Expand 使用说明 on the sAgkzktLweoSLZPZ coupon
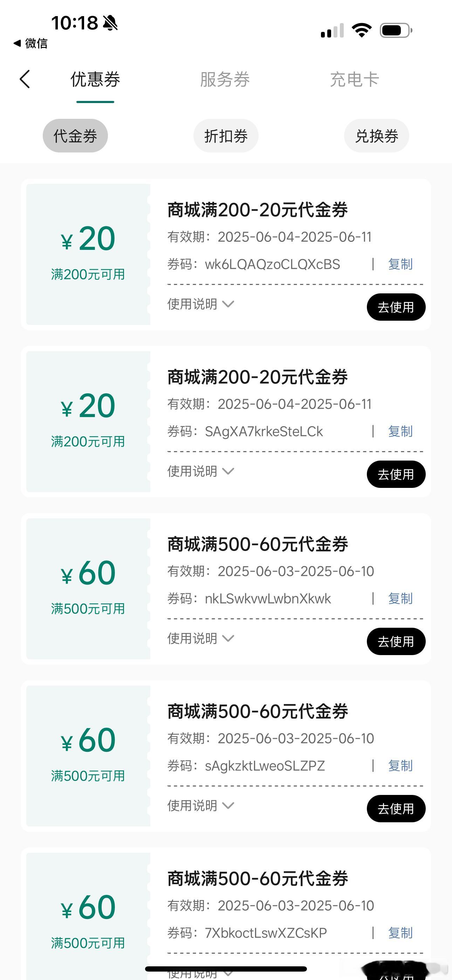452x980 pixels. [x=200, y=805]
